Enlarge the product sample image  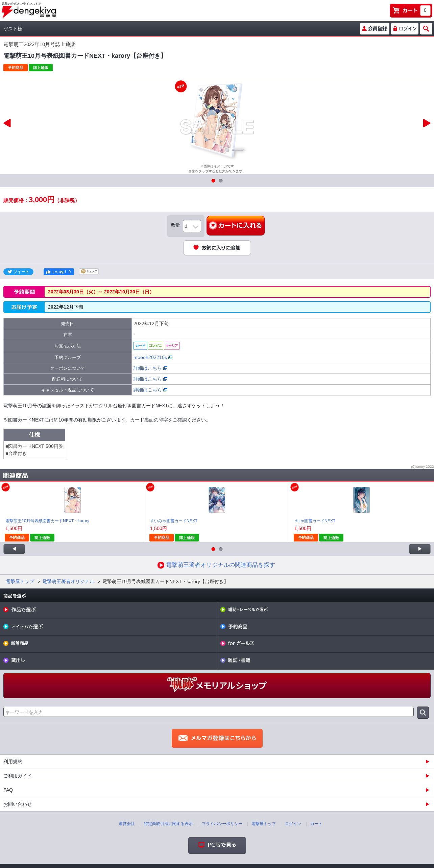pyautogui.click(x=217, y=121)
